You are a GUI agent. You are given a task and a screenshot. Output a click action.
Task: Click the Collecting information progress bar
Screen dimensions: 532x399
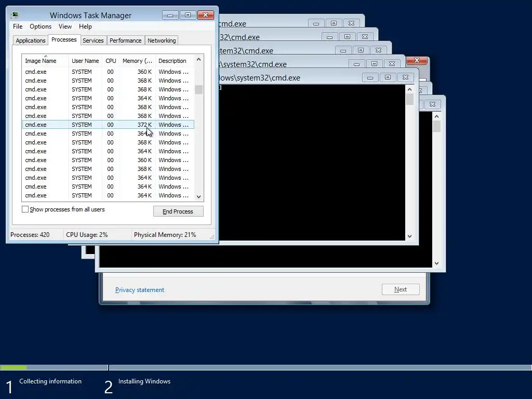tap(54, 367)
